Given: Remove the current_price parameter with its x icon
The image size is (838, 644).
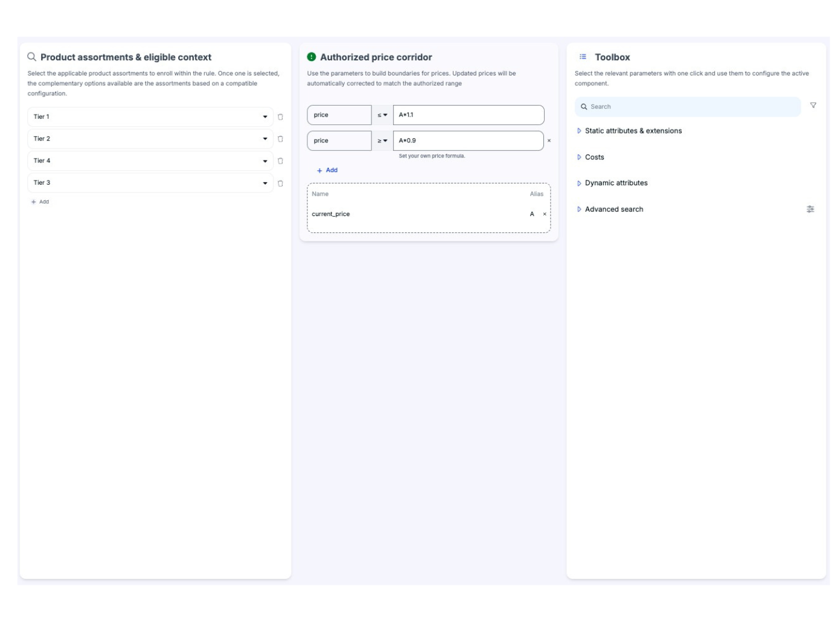Looking at the screenshot, I should click(544, 214).
